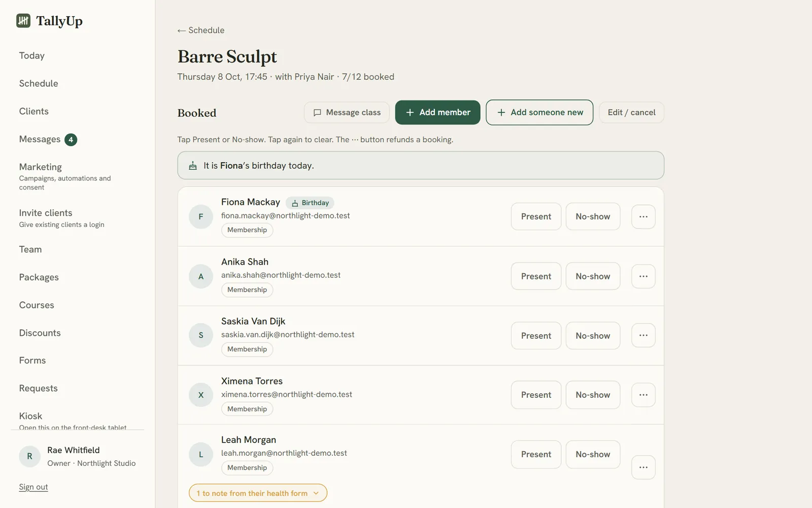Viewport: 812px width, 508px height.
Task: Click the unread Messages count badge
Action: pyautogui.click(x=71, y=139)
